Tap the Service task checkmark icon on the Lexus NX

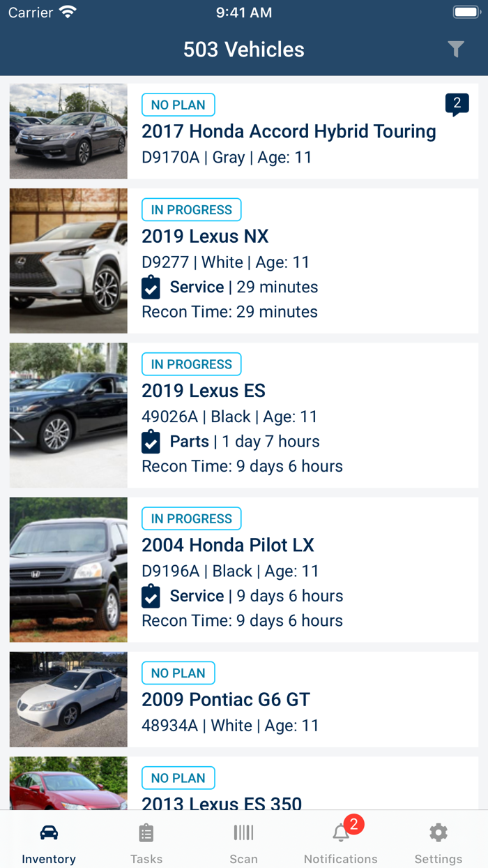pyautogui.click(x=151, y=287)
